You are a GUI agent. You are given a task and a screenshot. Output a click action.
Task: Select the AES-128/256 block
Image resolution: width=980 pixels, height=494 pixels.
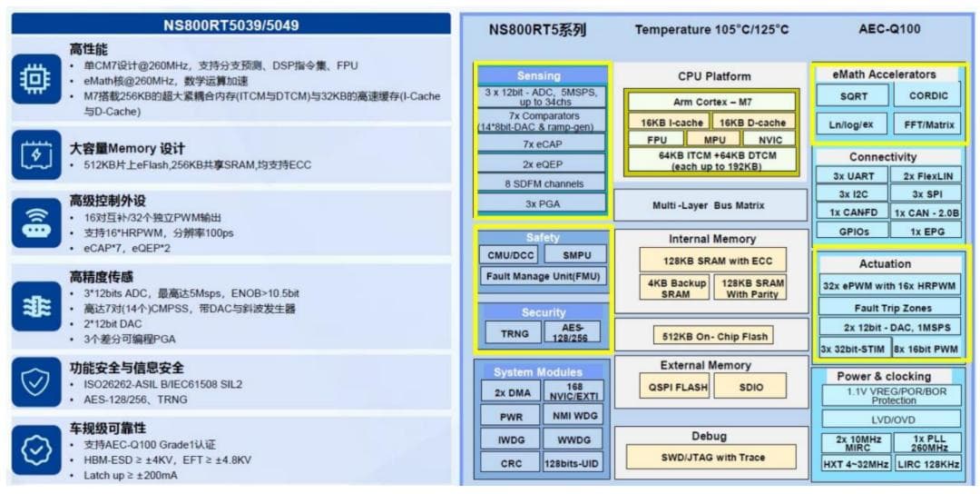pos(573,333)
